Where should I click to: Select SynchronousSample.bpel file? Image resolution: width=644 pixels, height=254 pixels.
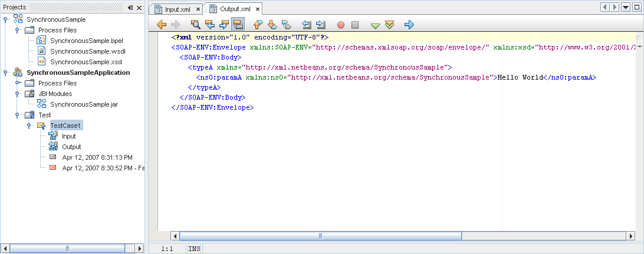(87, 41)
